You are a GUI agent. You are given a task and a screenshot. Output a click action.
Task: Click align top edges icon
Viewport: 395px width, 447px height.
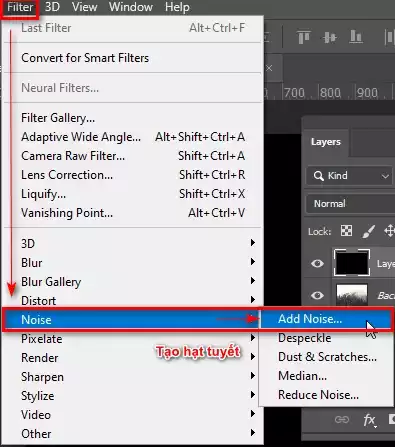pos(303,37)
